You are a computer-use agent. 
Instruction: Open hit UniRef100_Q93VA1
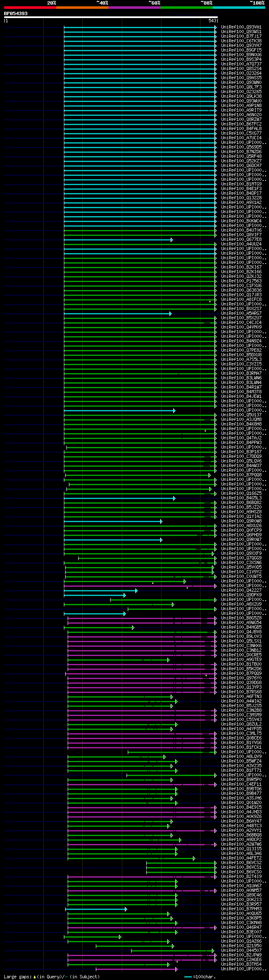point(241,27)
